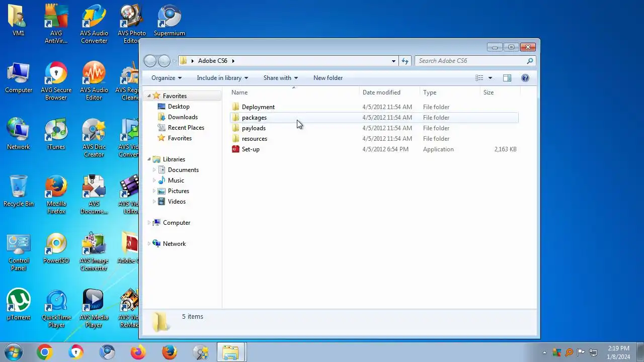The width and height of the screenshot is (644, 362).
Task: Expand the Computer tree node
Action: coord(149,223)
